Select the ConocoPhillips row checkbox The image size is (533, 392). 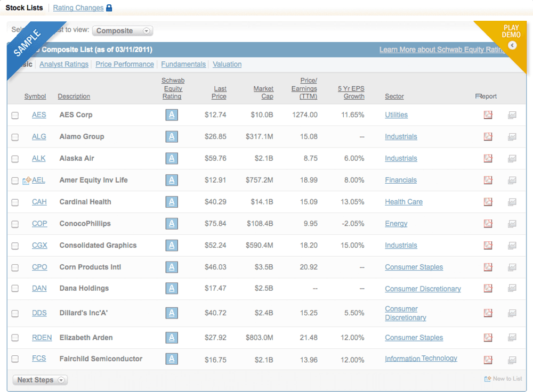pyautogui.click(x=15, y=224)
